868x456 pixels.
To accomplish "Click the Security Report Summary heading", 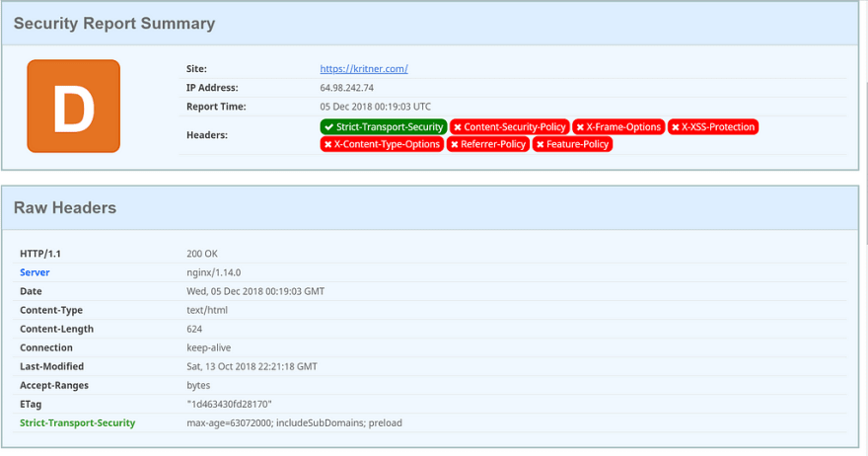I will pos(114,24).
